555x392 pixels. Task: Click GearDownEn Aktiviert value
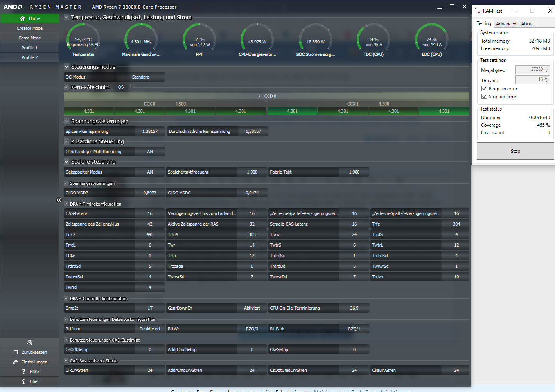[252, 308]
